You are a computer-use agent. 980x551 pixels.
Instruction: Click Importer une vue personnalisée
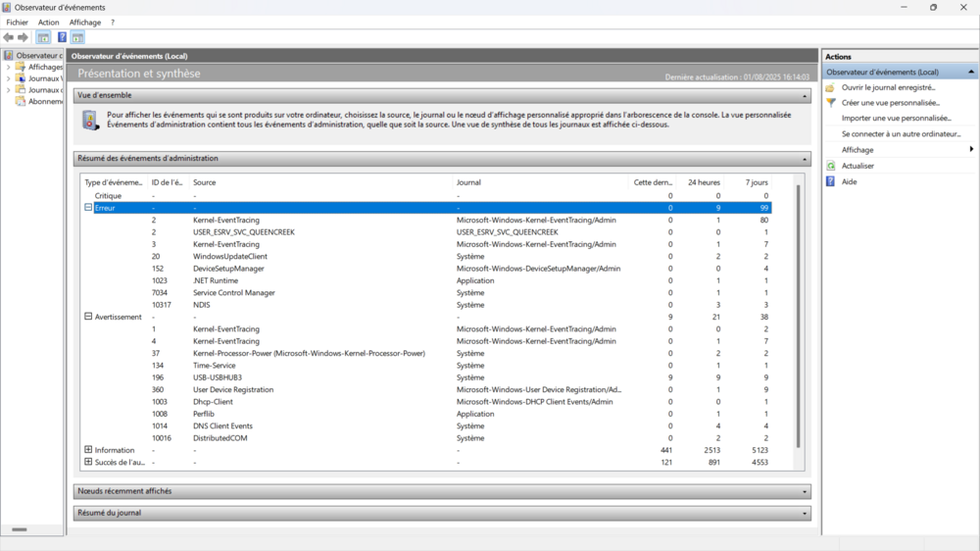point(896,119)
